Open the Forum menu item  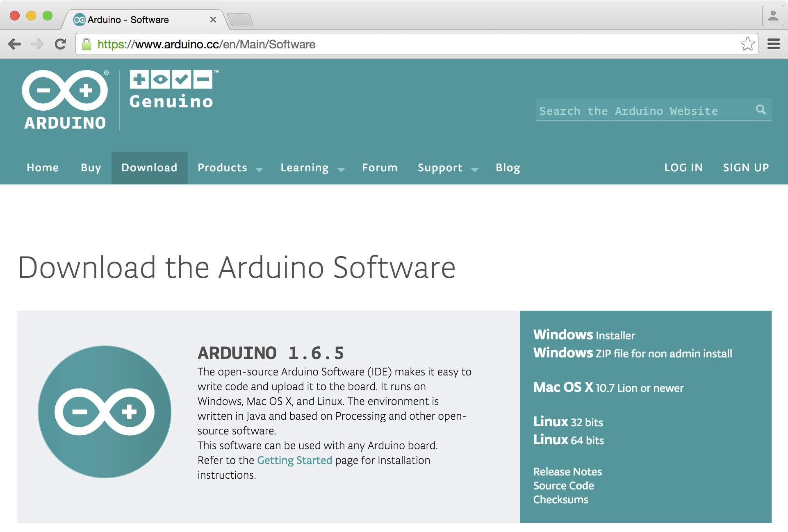(380, 168)
